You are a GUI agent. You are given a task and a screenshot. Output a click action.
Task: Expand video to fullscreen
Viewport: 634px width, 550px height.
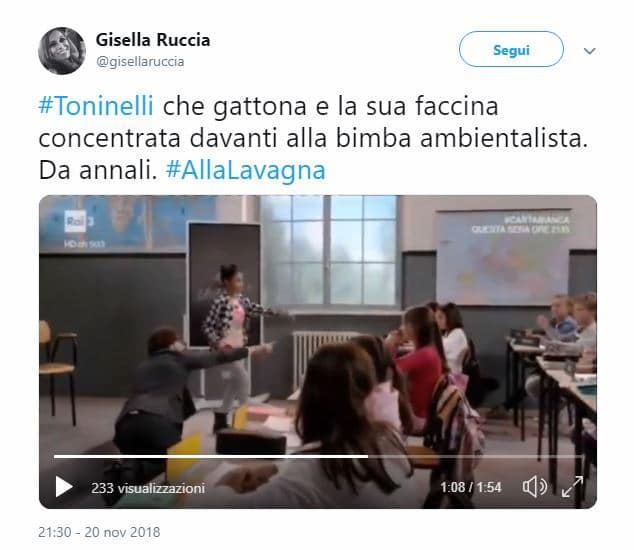click(x=572, y=487)
